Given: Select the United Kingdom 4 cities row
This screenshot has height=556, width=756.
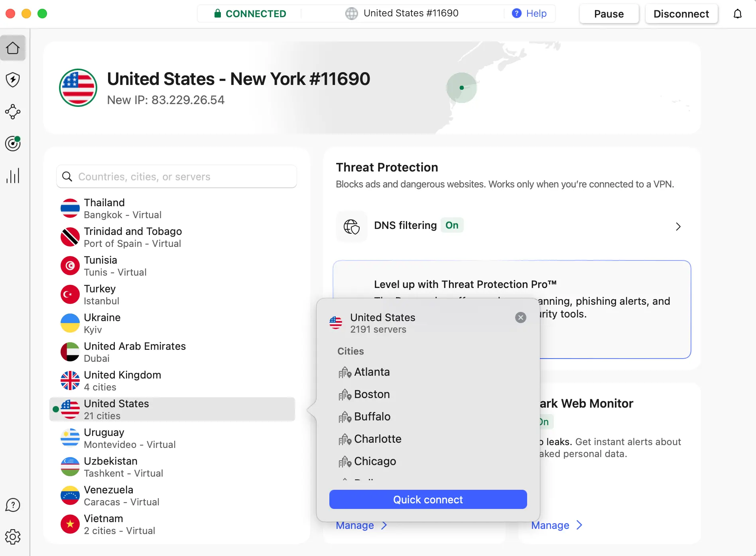Looking at the screenshot, I should click(x=172, y=381).
